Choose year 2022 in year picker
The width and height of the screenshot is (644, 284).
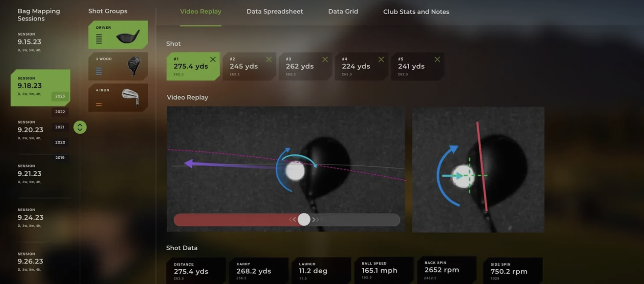tap(60, 112)
